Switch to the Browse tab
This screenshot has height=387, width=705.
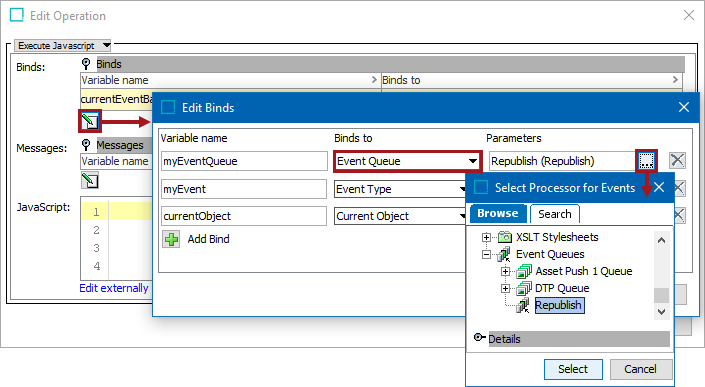tap(498, 214)
